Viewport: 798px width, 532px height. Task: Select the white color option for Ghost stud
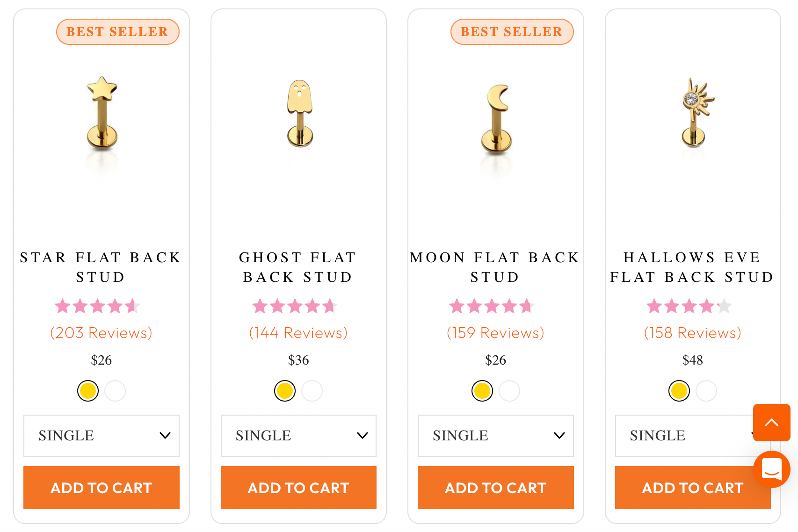point(312,391)
